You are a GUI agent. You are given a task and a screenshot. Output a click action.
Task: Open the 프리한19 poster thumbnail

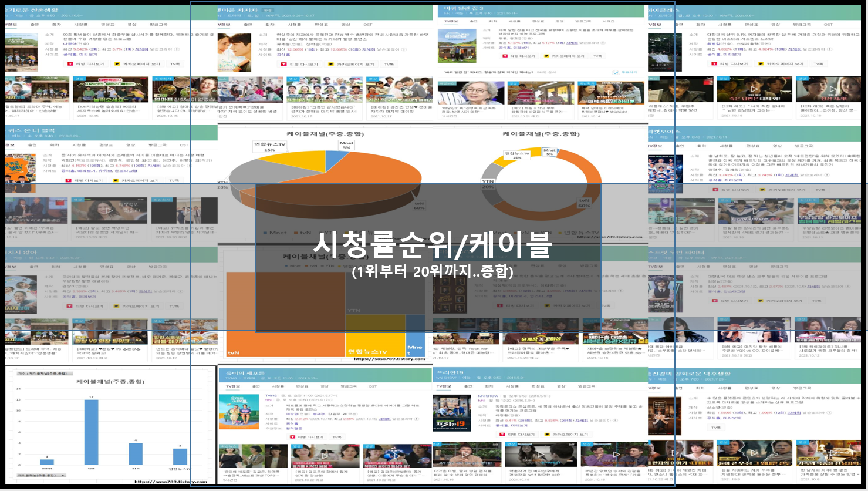pos(452,412)
